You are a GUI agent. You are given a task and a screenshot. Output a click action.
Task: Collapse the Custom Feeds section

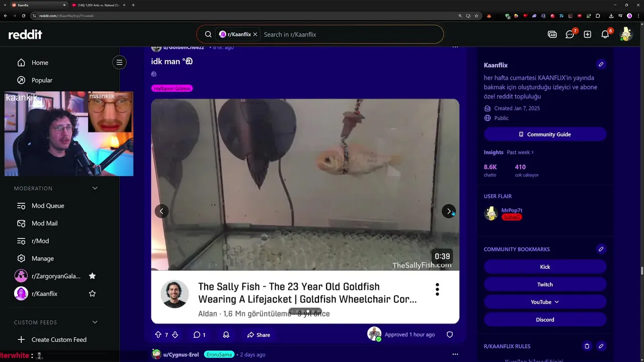[x=95, y=322]
